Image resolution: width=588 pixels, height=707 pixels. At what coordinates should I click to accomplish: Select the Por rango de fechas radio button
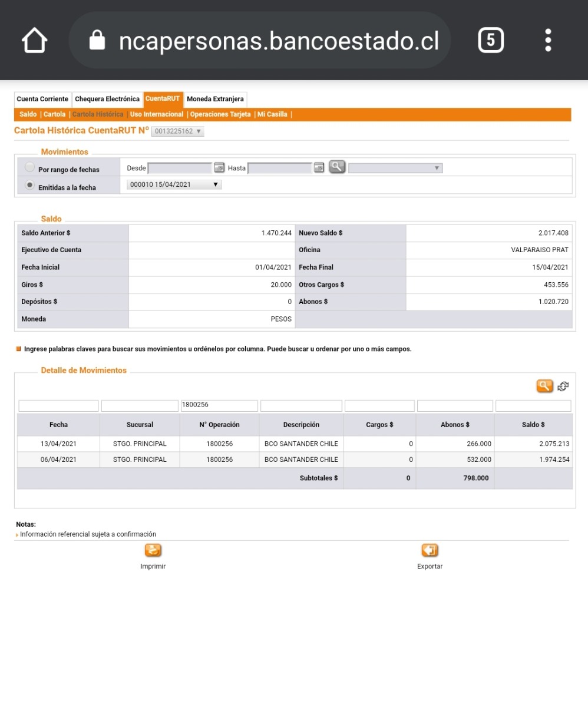click(x=29, y=168)
